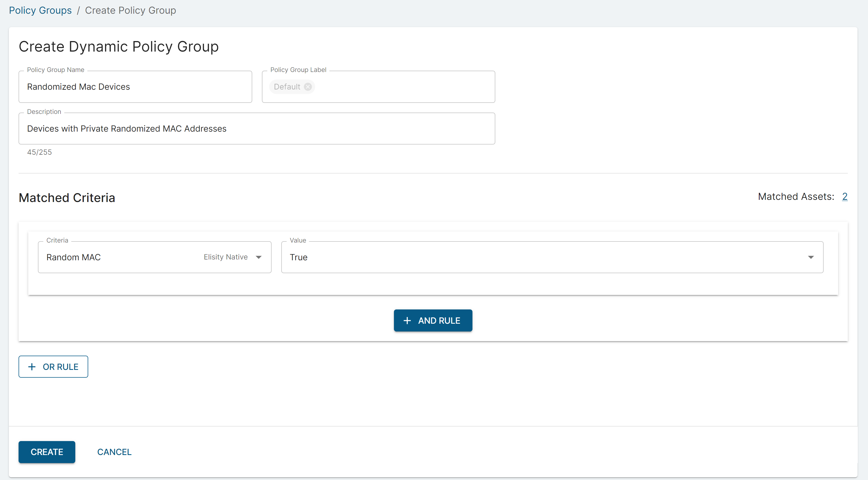Open the Matched Assets count link
Screen dimensions: 868x480
[x=844, y=197]
